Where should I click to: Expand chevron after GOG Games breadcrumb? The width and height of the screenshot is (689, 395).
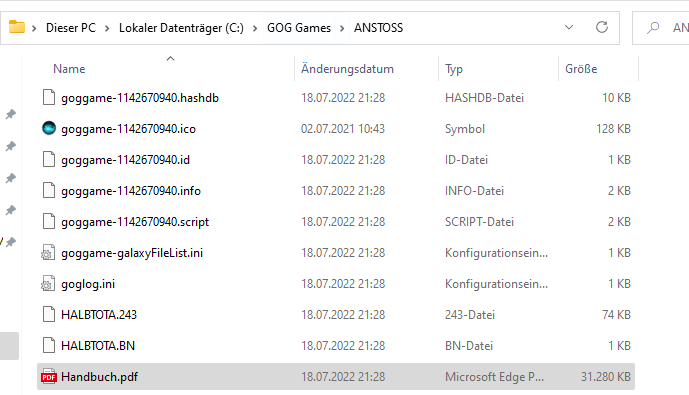(342, 29)
